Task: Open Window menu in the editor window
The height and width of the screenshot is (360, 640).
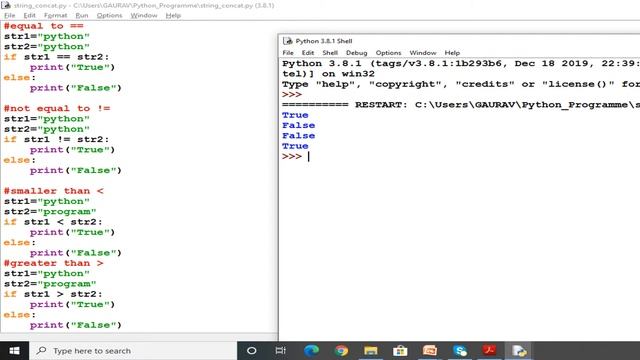Action: 144,16
